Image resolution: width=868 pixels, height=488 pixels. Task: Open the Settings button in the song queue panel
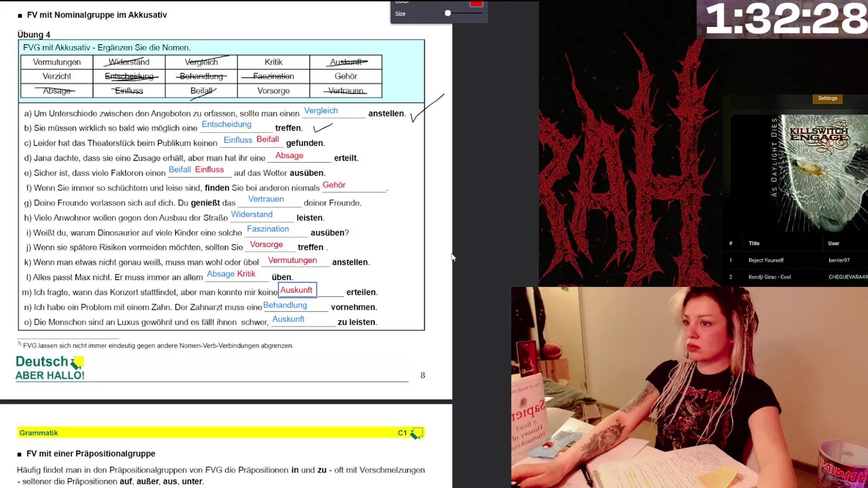tap(827, 98)
